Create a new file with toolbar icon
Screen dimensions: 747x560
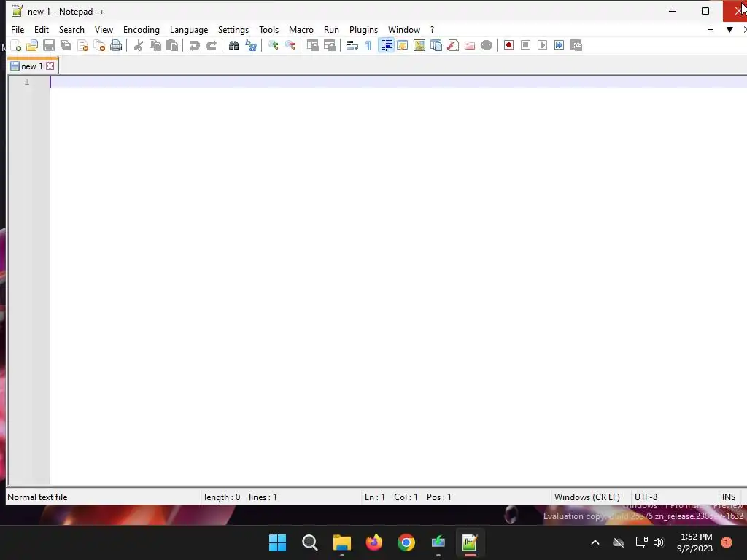[x=15, y=45]
